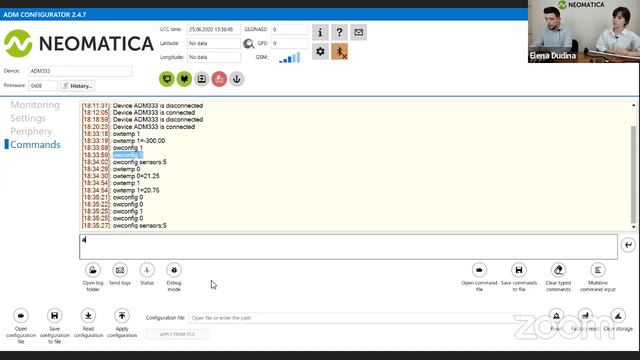640x360 pixels.
Task: Open the help question mark icon
Action: click(x=339, y=32)
